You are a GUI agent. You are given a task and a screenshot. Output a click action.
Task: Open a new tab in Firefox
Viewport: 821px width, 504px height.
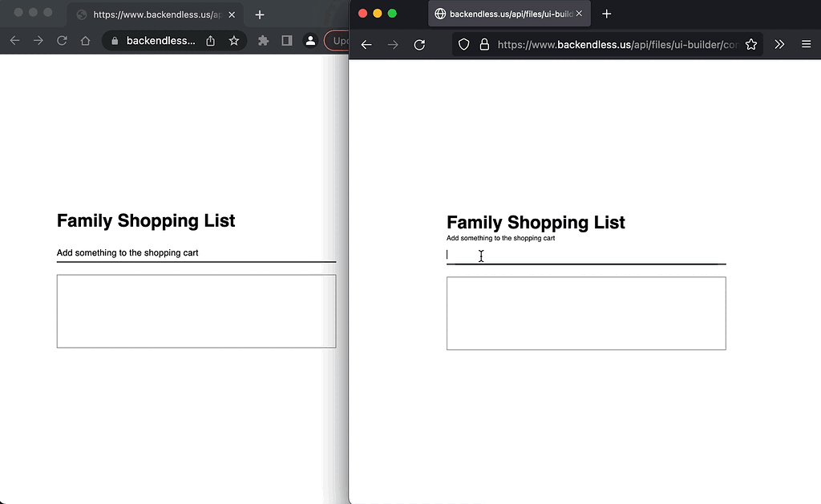(607, 13)
